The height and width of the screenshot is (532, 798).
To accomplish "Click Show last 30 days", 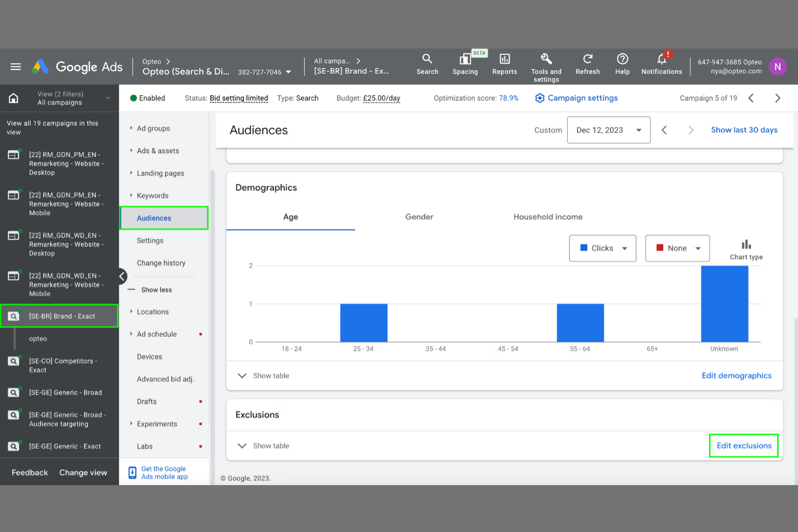I will pyautogui.click(x=744, y=130).
